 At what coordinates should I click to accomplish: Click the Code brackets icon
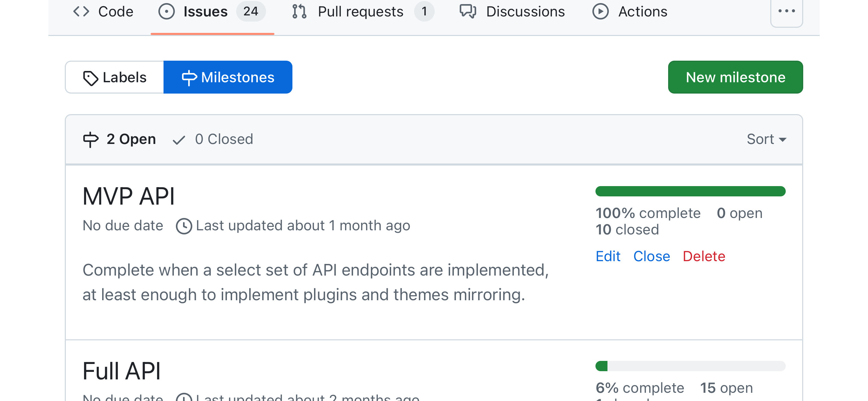click(81, 12)
